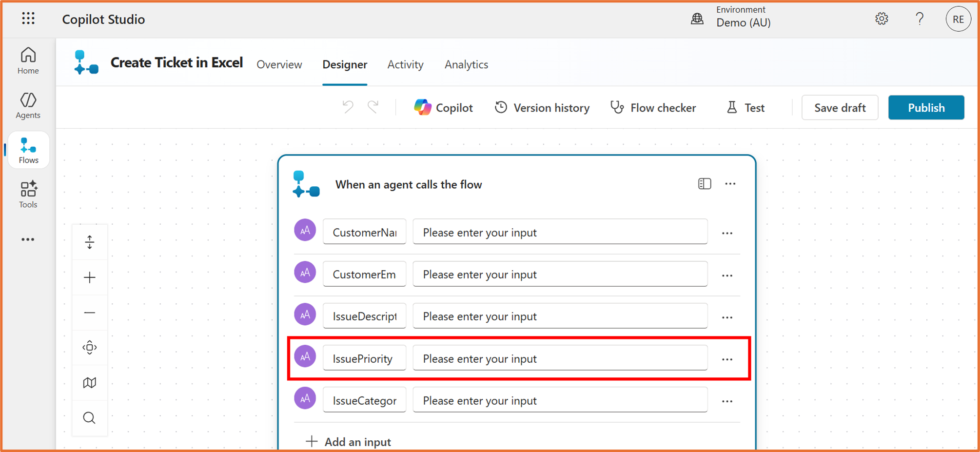The height and width of the screenshot is (452, 980).
Task: Expand sidebar more options ellipsis
Action: point(28,239)
